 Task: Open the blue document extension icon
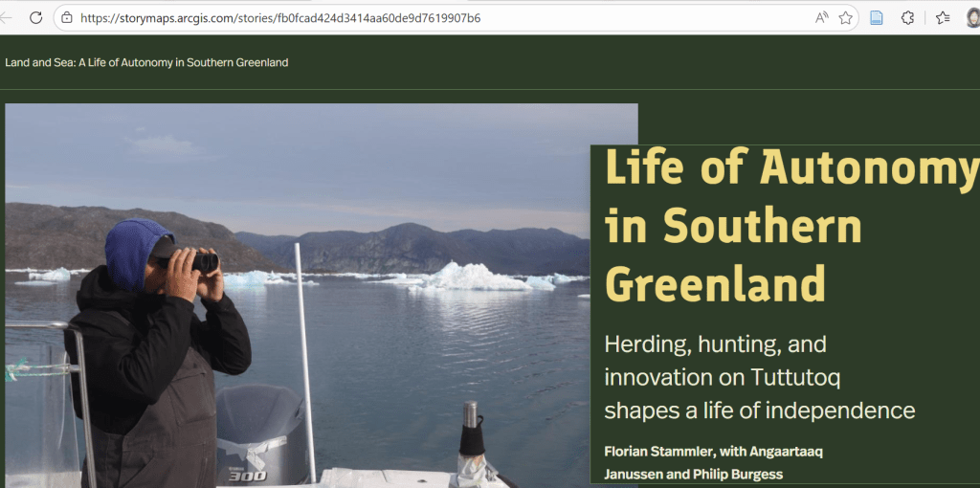pos(876,17)
